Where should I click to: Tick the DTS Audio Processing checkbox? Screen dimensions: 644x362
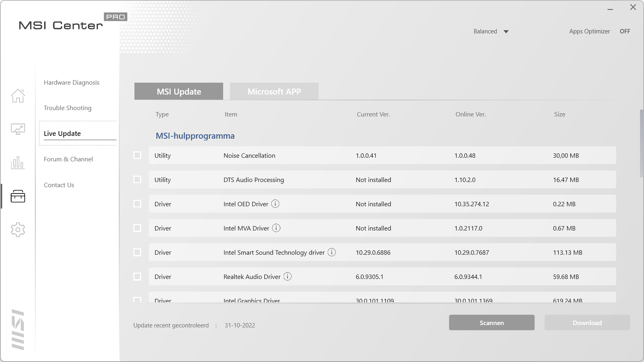pos(137,180)
